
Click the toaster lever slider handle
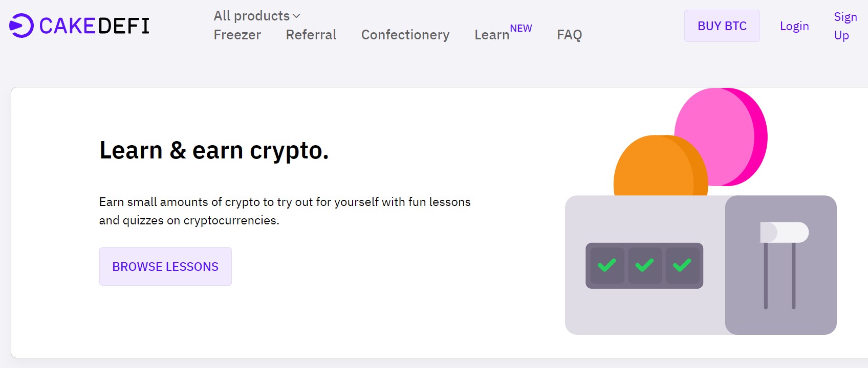(x=784, y=232)
